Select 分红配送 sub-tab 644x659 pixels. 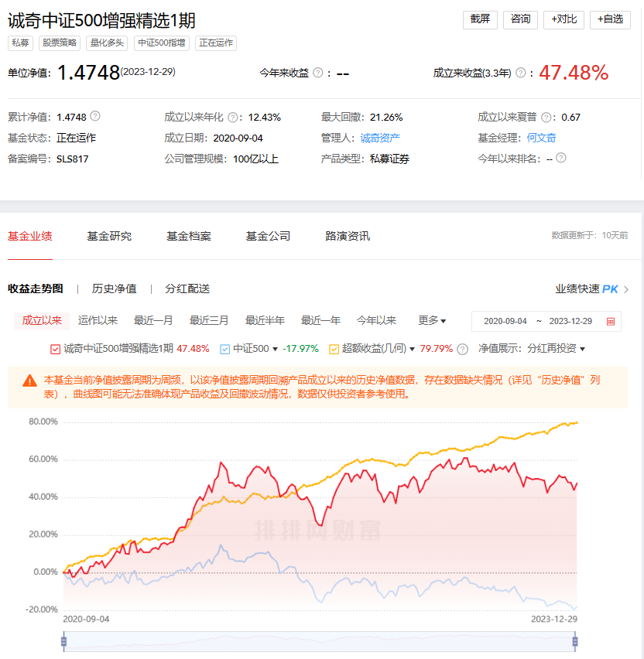click(x=187, y=289)
